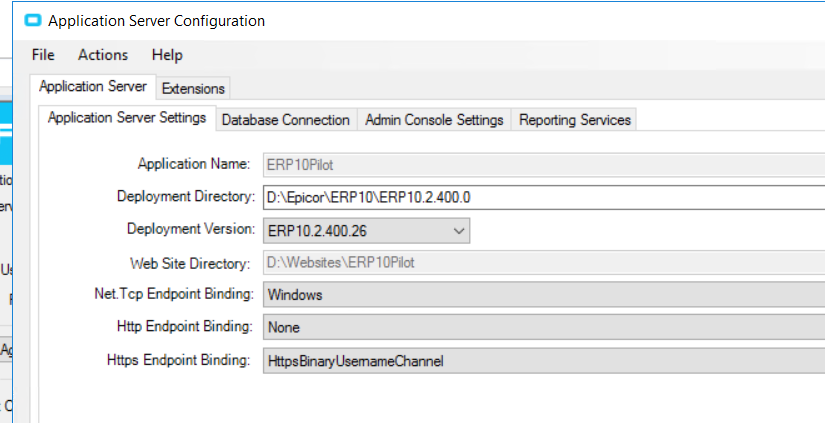Open the Reporting Services tab
Image resolution: width=825 pixels, height=423 pixels.
(574, 120)
